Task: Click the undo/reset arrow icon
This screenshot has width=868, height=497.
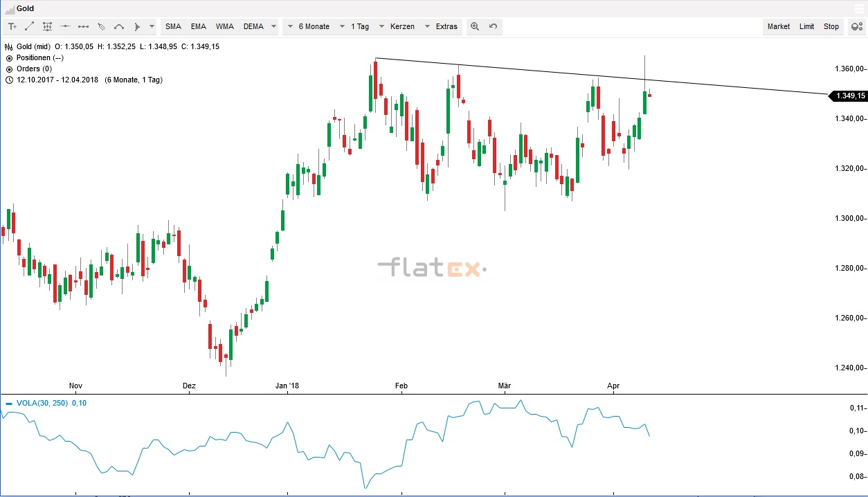Action: coord(493,26)
